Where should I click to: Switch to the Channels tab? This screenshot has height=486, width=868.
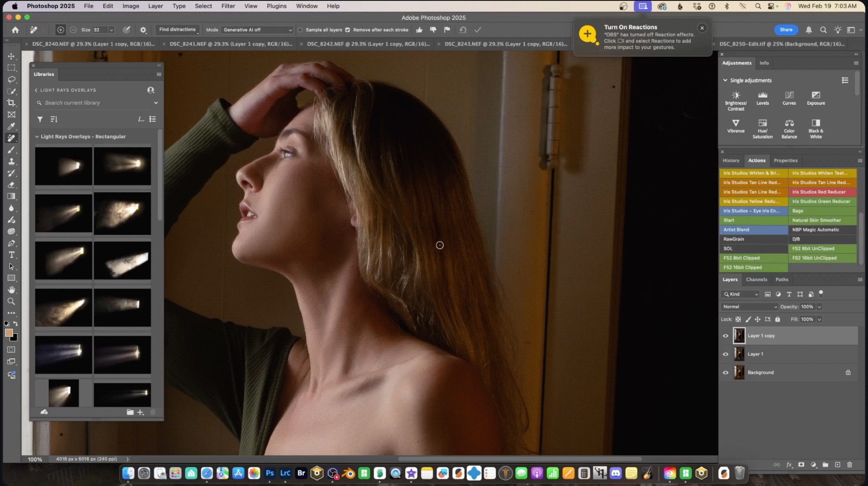(756, 279)
